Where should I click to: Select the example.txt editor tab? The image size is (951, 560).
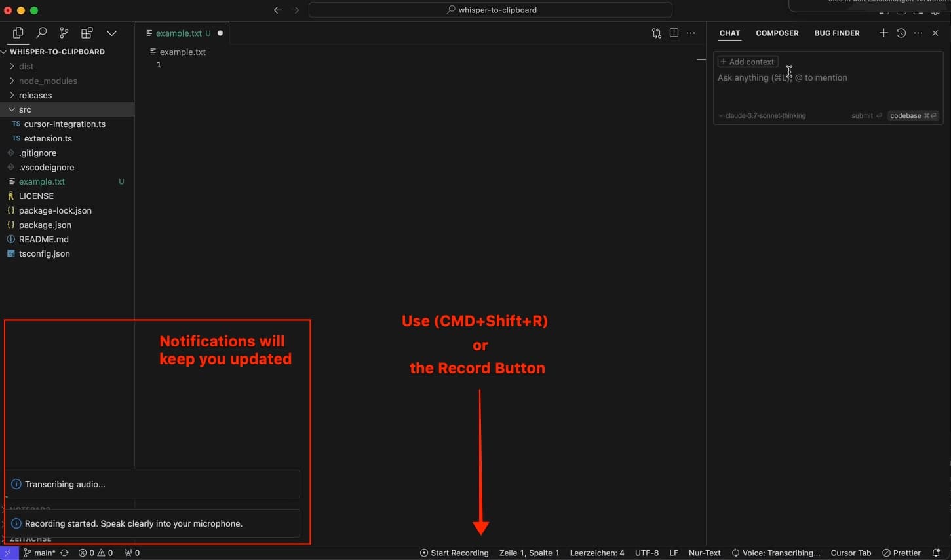tap(182, 33)
